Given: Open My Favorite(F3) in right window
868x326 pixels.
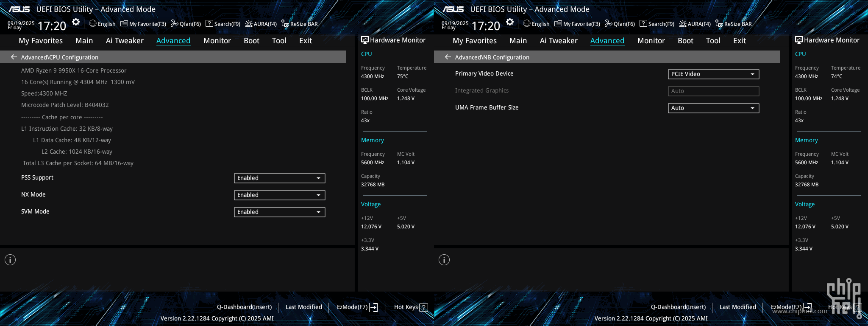Looking at the screenshot, I should pyautogui.click(x=577, y=24).
